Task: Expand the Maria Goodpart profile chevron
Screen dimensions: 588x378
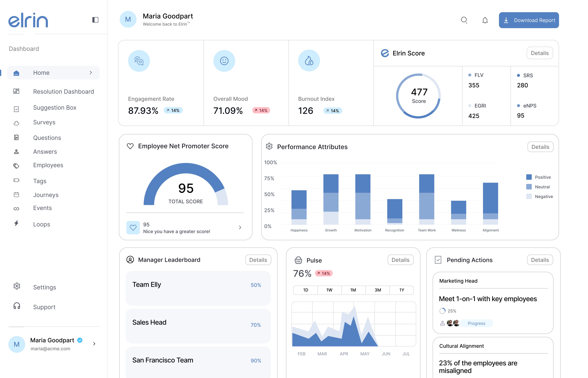Action: point(94,344)
